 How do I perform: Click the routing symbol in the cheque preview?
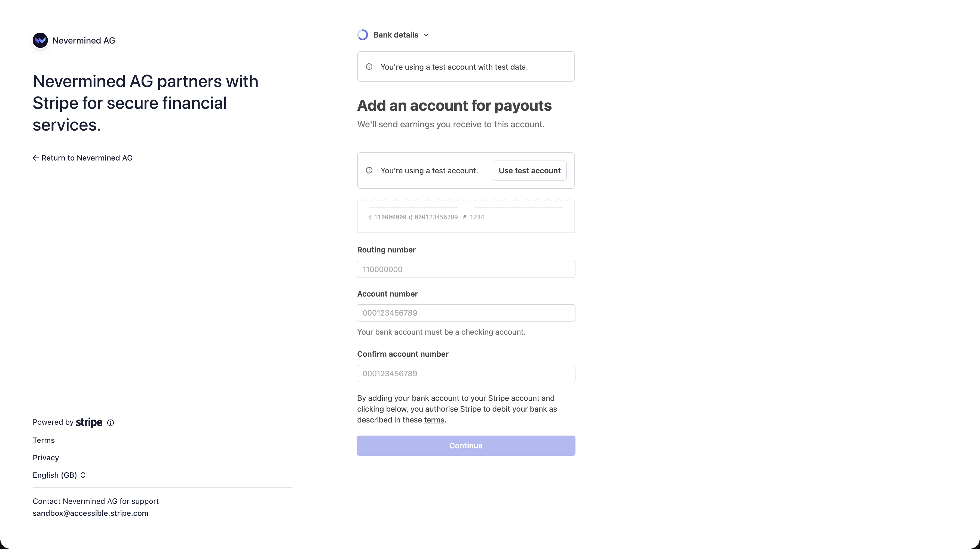tap(370, 217)
